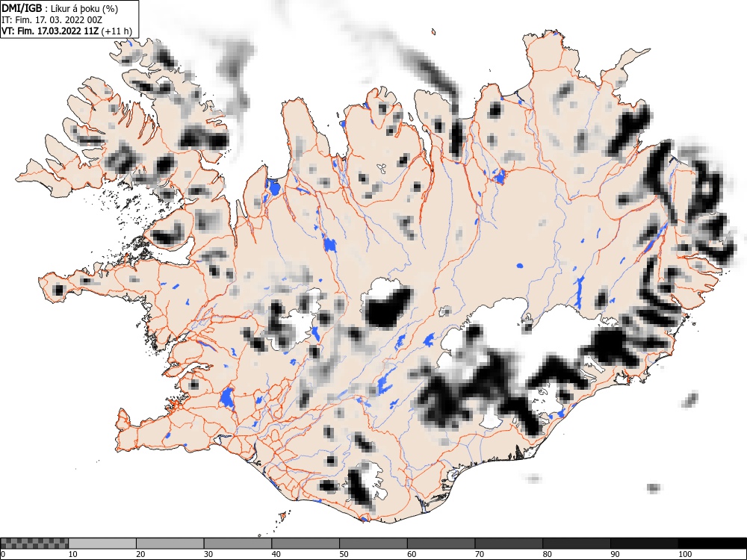
Task: Click the 20-30 gray legend swatch
Action: (x=170, y=544)
